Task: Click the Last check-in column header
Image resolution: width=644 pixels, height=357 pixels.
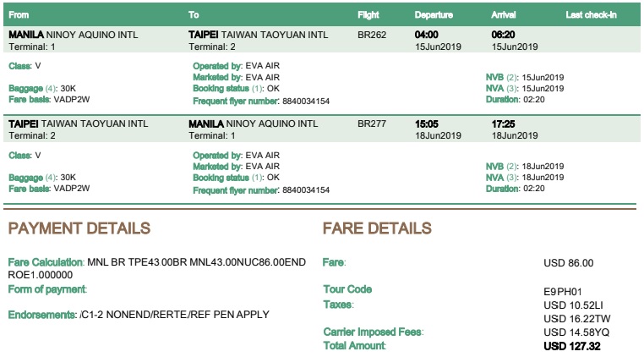Action: tap(591, 15)
